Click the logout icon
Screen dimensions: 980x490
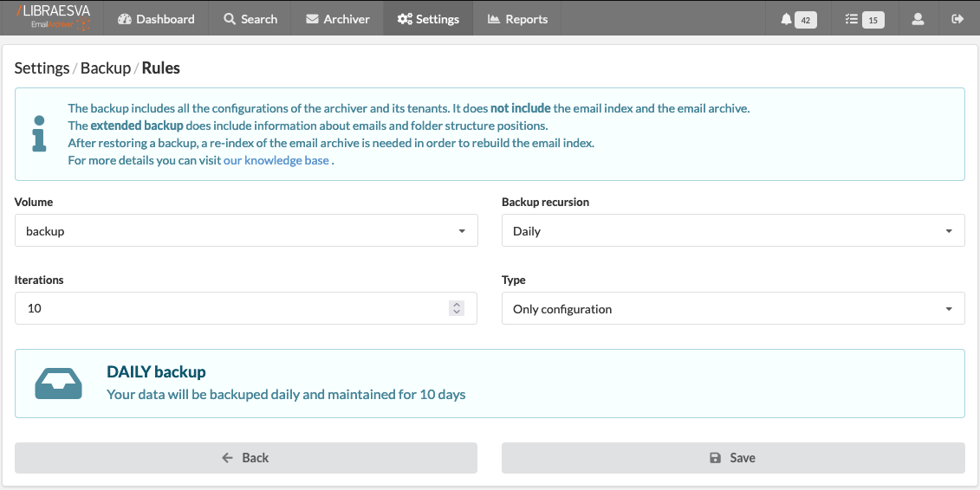pyautogui.click(x=957, y=19)
